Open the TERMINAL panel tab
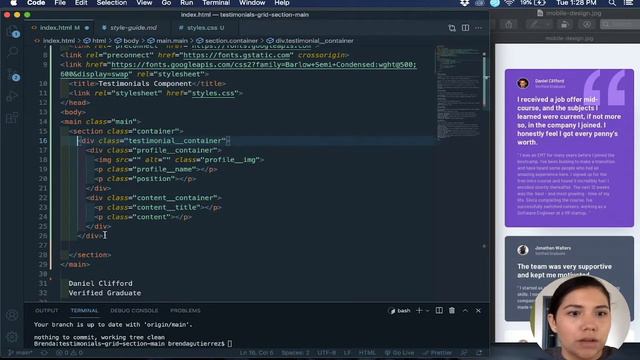640x360 pixels. click(84, 311)
